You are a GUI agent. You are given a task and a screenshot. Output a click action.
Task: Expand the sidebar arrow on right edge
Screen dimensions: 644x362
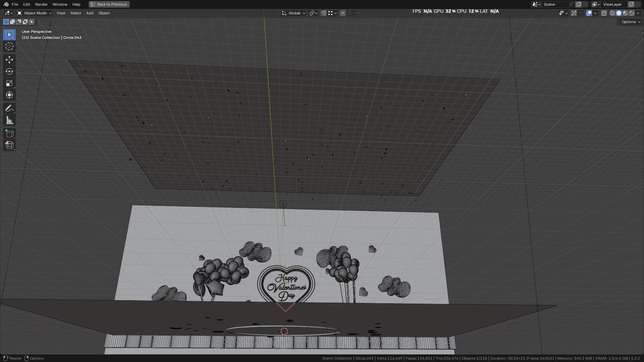point(642,33)
